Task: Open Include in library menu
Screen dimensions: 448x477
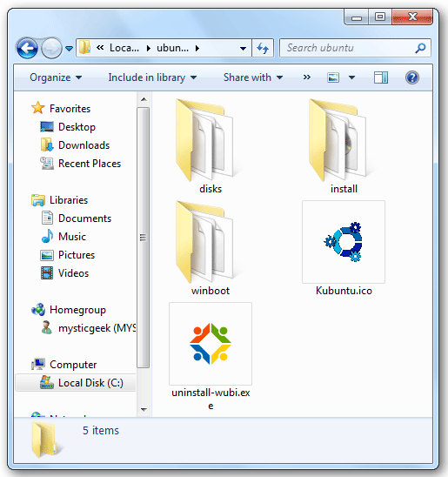Action: click(x=152, y=77)
